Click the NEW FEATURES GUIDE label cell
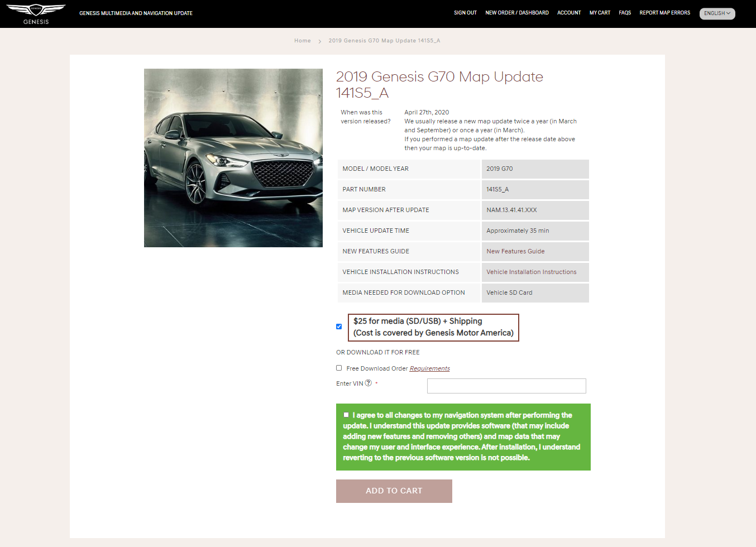This screenshot has width=756, height=547. (x=409, y=252)
